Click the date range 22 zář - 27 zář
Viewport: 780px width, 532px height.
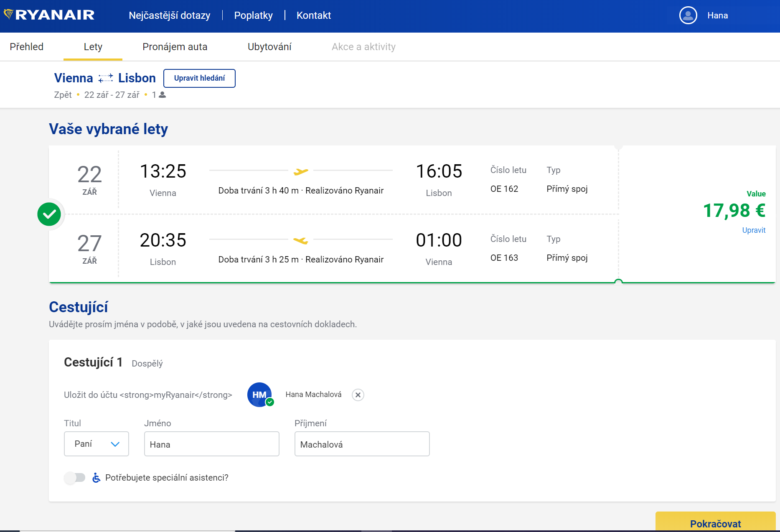point(112,95)
